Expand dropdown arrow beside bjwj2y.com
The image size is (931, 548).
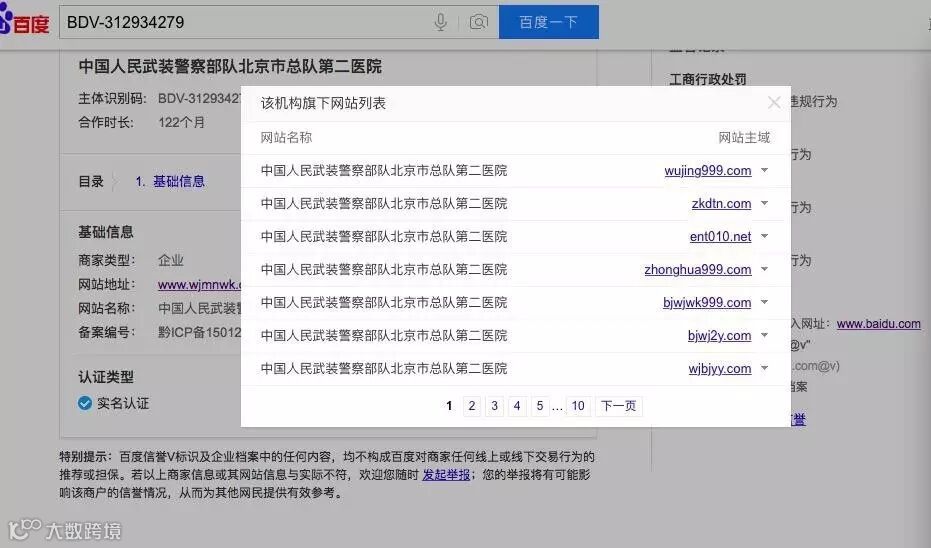coord(765,335)
